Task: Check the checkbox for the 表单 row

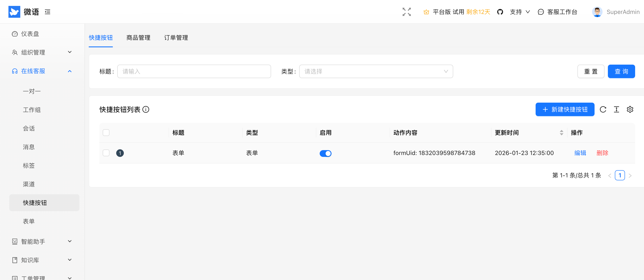Action: point(106,153)
